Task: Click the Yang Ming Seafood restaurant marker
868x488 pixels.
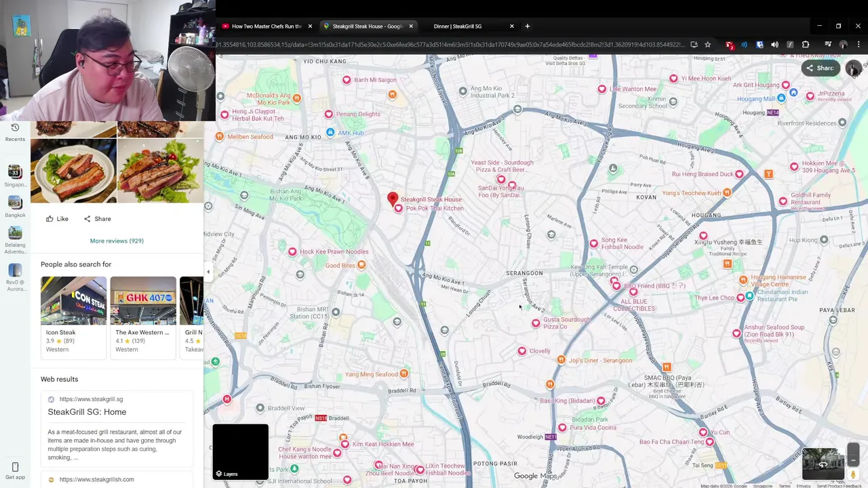Action: tap(404, 373)
